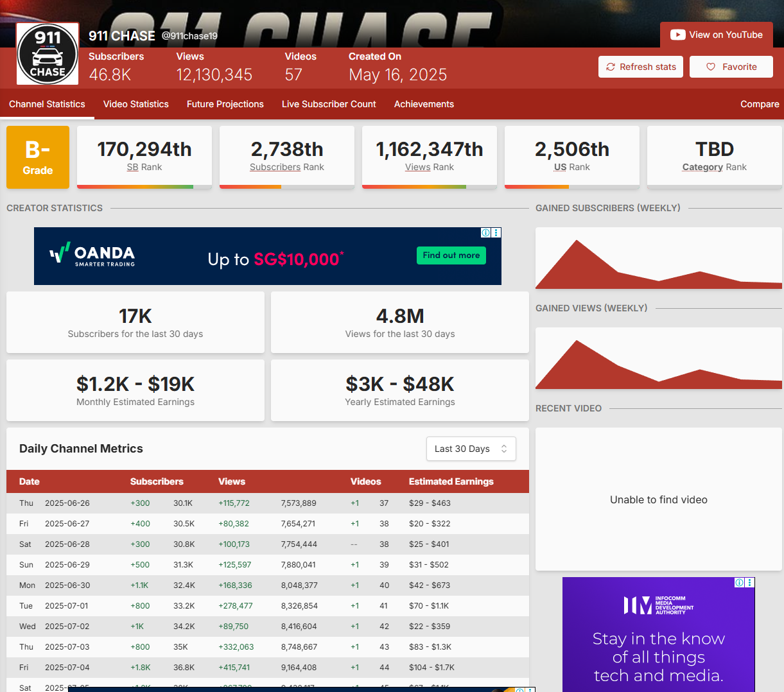
Task: Click the Up to SG$10,000 ad text
Action: point(275,259)
